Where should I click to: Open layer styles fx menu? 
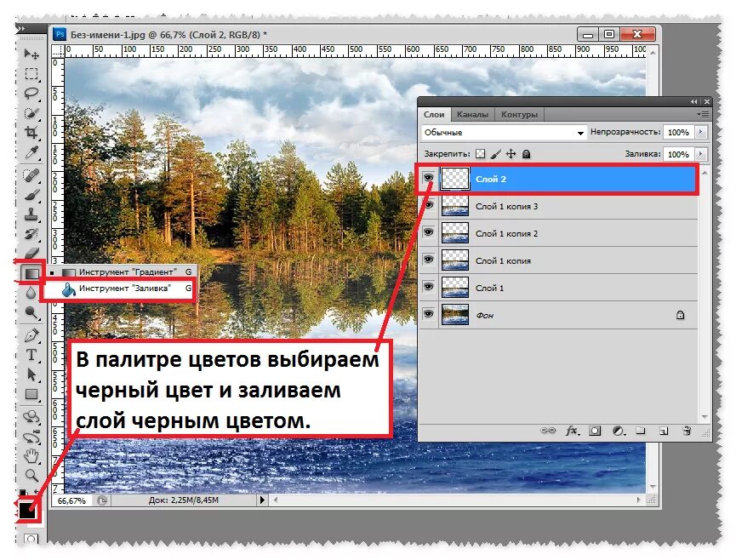[x=572, y=431]
